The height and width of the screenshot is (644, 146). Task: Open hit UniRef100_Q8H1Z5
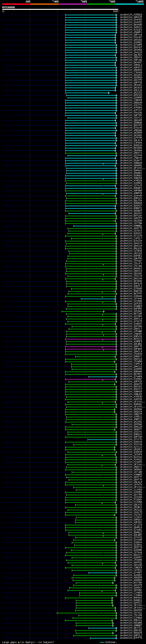click(x=131, y=17)
